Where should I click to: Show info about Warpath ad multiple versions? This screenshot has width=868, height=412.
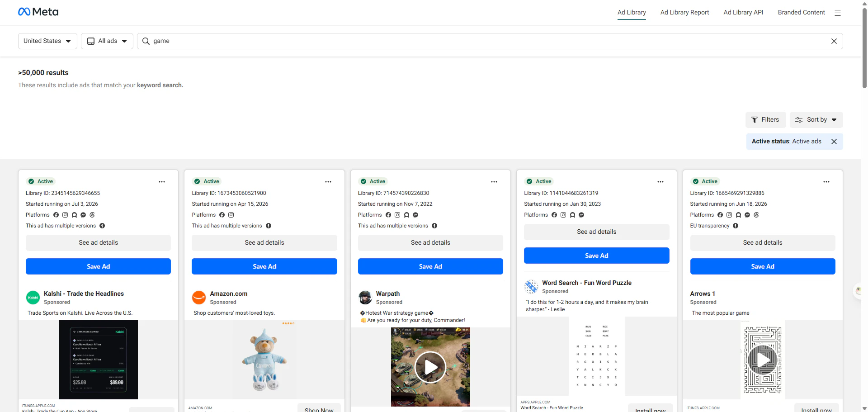(434, 226)
